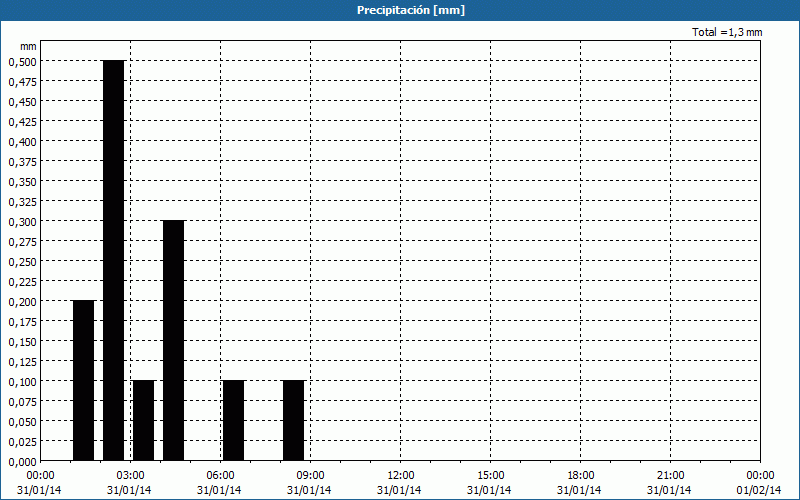The height and width of the screenshot is (500, 800).
Task: Click the 0,225 y-axis label
Action: coord(22,282)
